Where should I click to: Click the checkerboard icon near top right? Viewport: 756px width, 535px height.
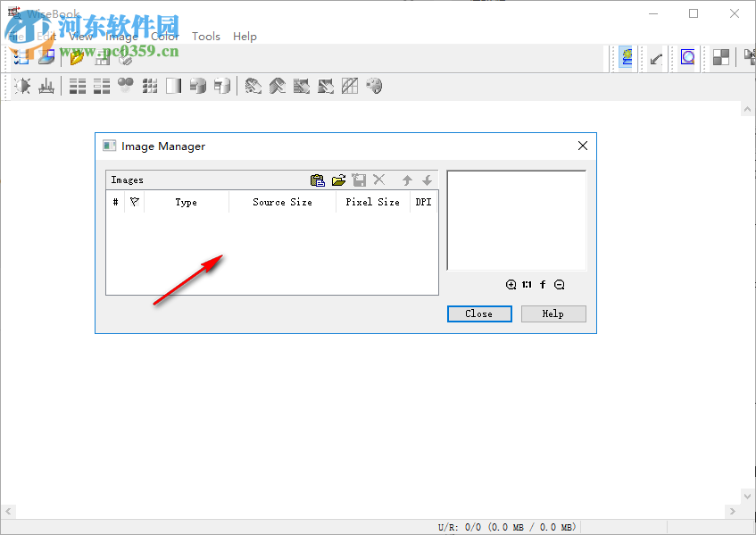(x=720, y=57)
